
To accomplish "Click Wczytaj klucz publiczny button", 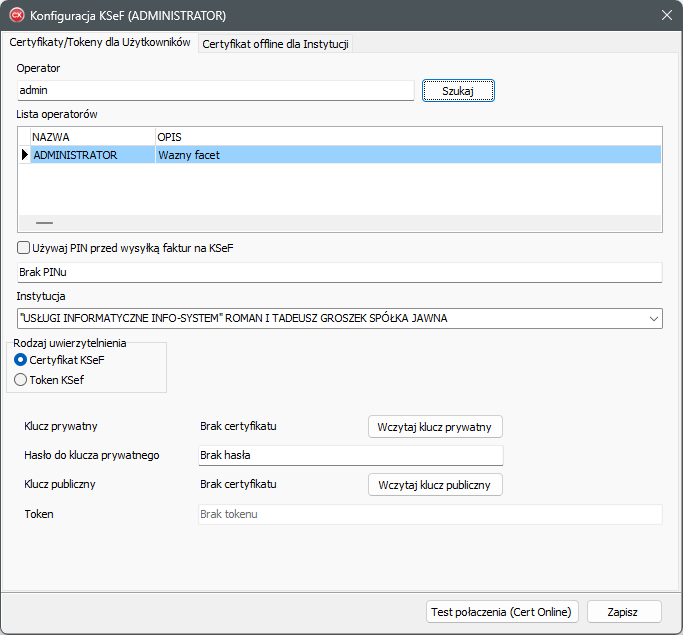I will [x=435, y=485].
